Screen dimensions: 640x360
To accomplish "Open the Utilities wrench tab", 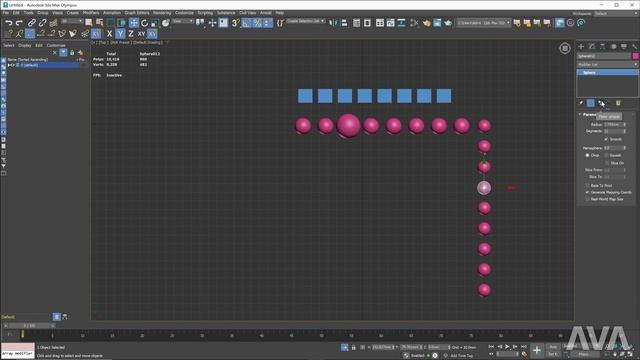I will tap(634, 47).
